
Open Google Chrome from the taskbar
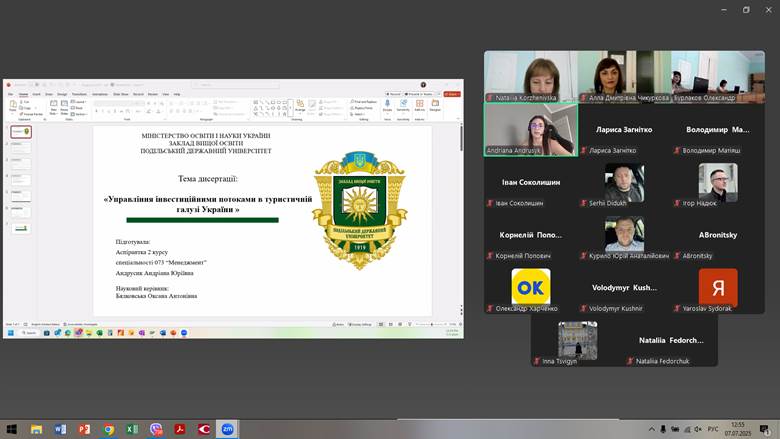pos(108,429)
